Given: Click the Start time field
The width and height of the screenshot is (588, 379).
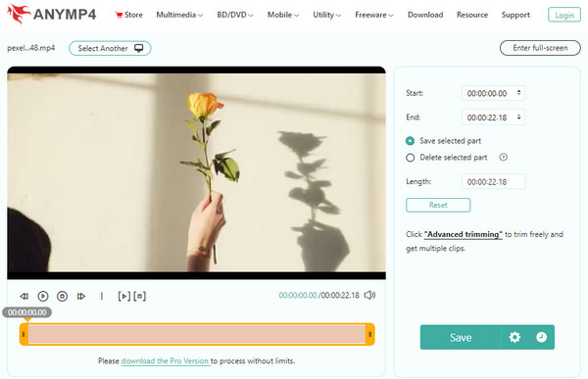Looking at the screenshot, I should [493, 93].
